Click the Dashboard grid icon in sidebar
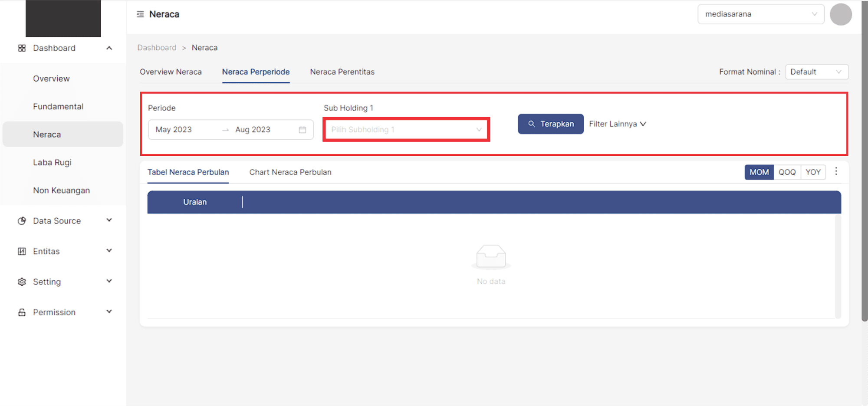This screenshot has height=406, width=868. pos(22,48)
